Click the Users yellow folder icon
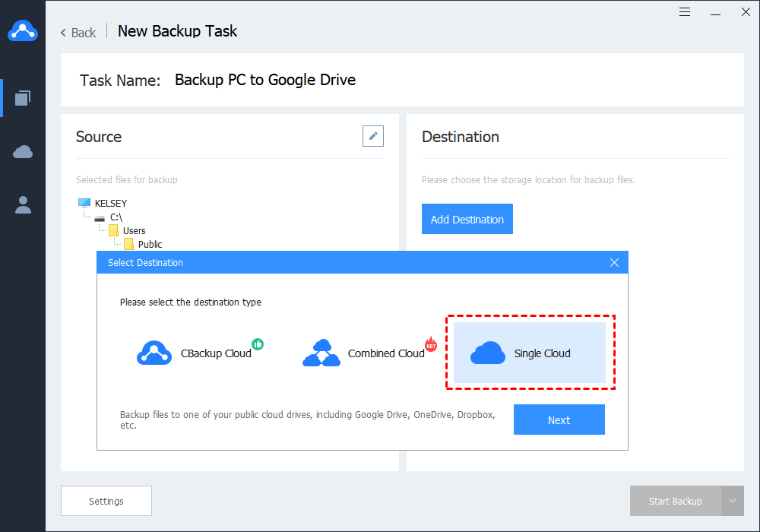 (113, 230)
